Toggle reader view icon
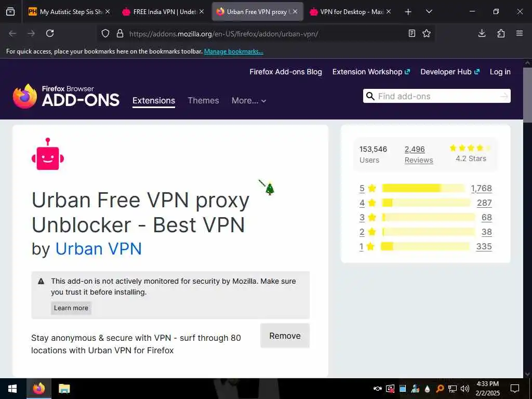Image resolution: width=532 pixels, height=399 pixels. click(412, 33)
